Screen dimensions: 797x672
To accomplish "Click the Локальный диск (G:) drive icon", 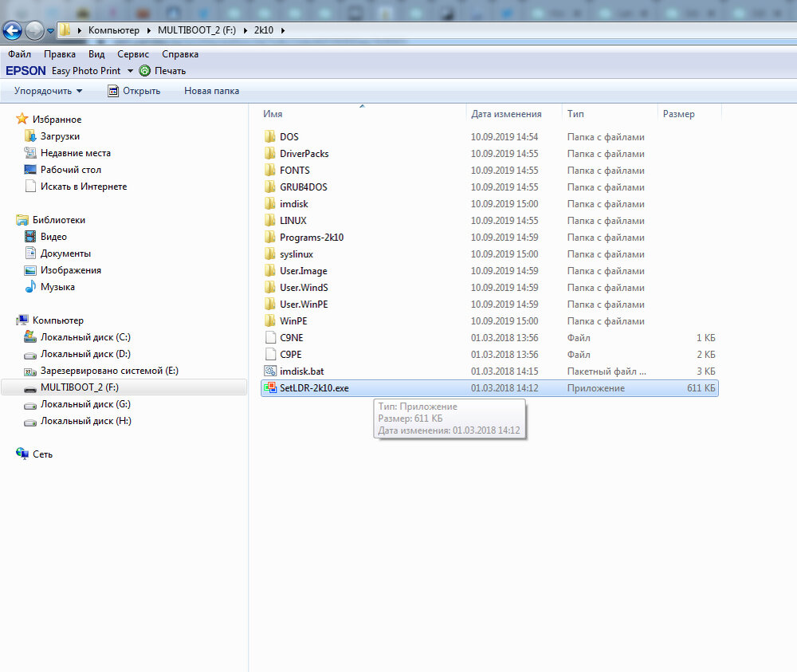I will click(x=30, y=405).
